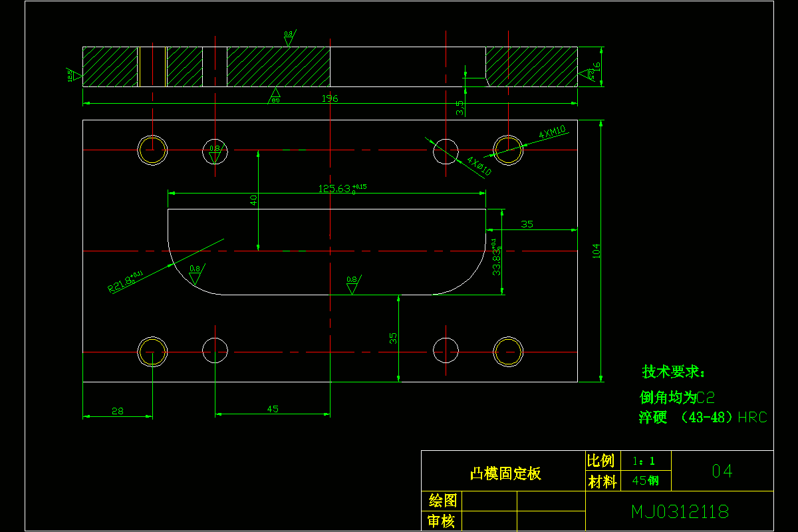The image size is (798, 532).
Task: Click the sheet number 04
Action: (x=722, y=471)
